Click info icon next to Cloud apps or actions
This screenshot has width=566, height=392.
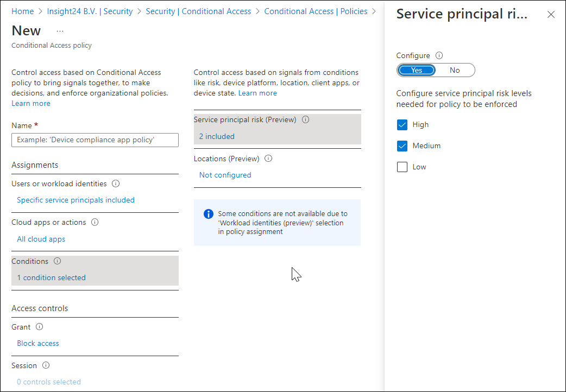(95, 223)
